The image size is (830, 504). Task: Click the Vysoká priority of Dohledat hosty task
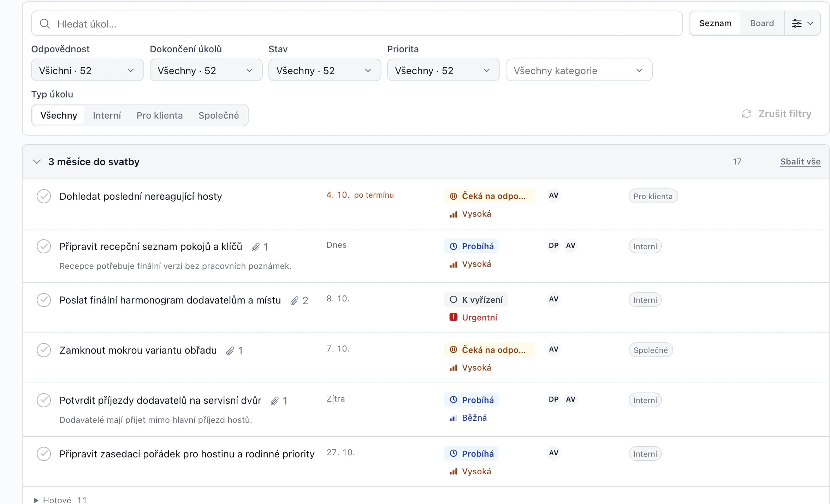(470, 214)
